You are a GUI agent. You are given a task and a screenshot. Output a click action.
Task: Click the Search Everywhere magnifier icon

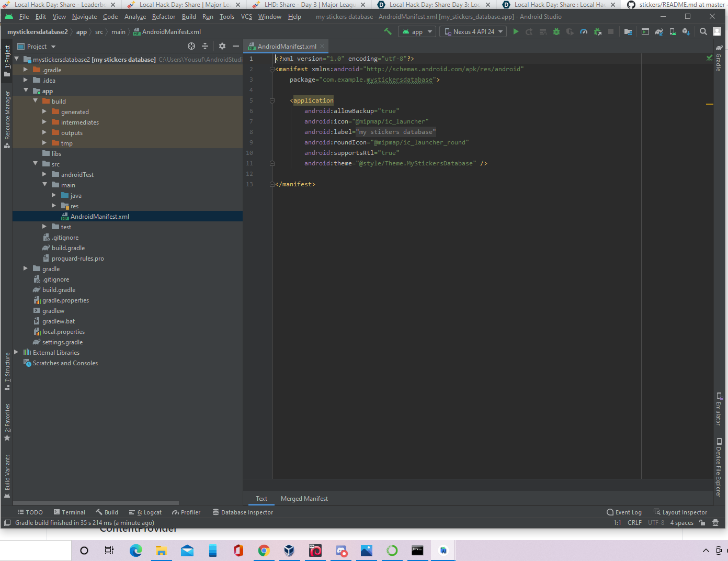click(703, 32)
